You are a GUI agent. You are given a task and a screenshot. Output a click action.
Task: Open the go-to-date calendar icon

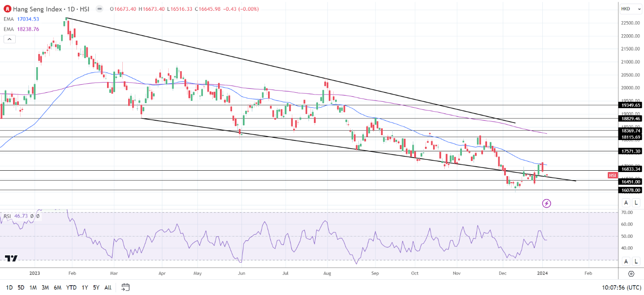point(125,287)
